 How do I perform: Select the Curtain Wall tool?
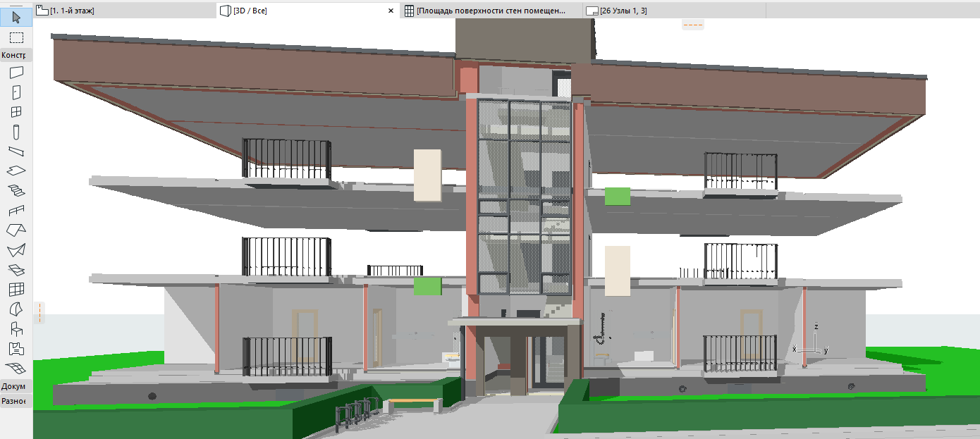(16, 289)
